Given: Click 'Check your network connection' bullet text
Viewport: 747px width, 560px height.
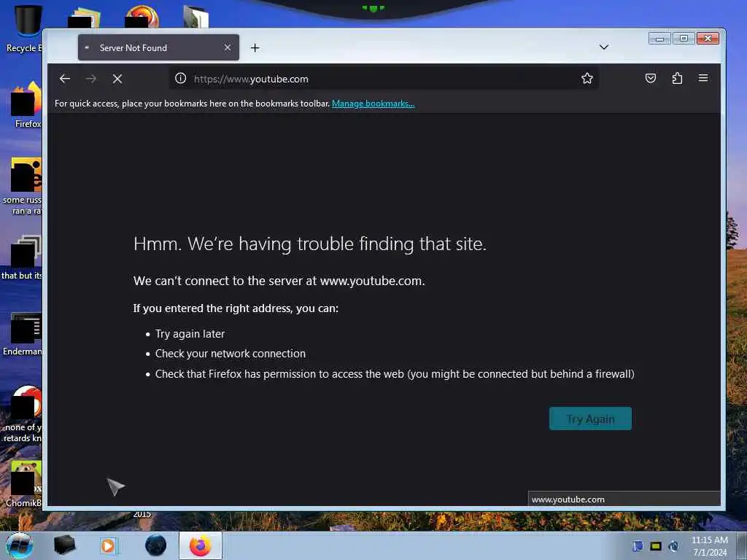Looking at the screenshot, I should pyautogui.click(x=230, y=354).
